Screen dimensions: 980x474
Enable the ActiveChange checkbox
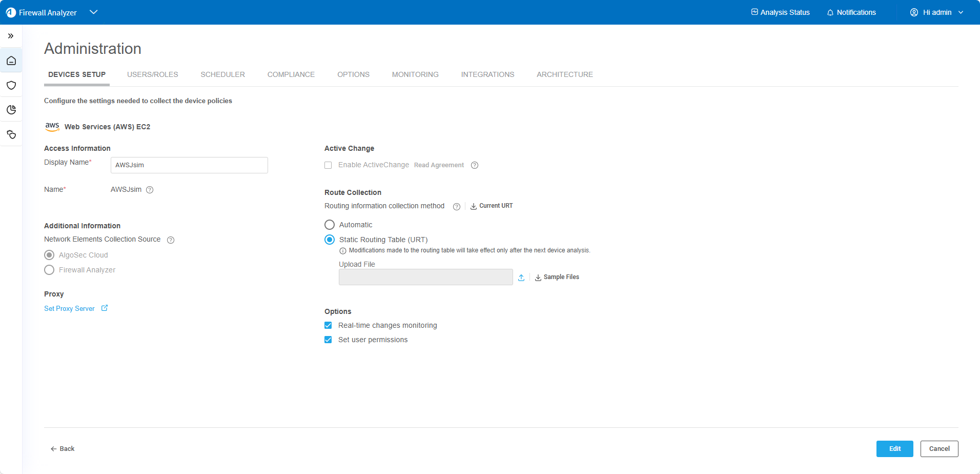tap(328, 165)
